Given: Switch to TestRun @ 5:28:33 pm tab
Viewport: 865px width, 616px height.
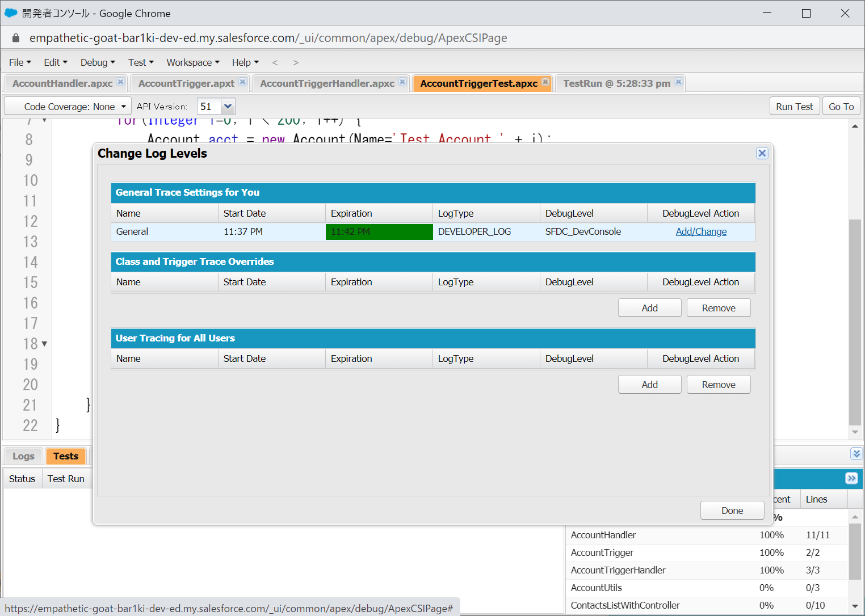Looking at the screenshot, I should [x=616, y=83].
